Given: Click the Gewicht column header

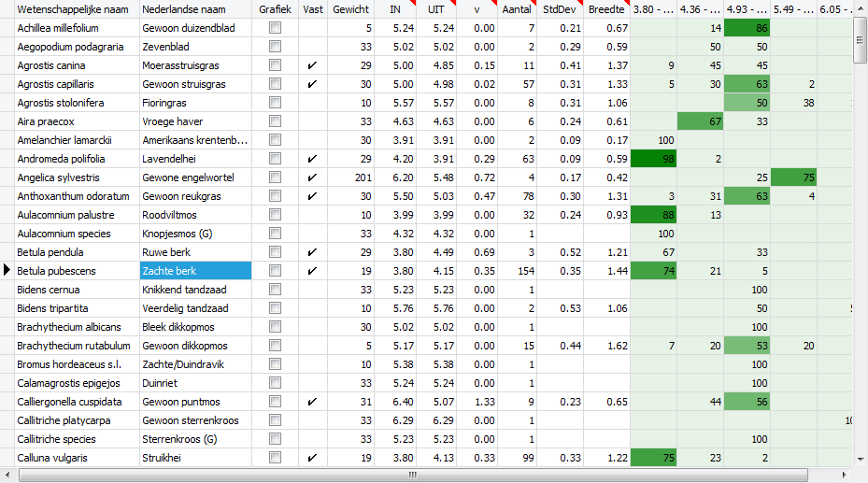Looking at the screenshot, I should 350,8.
